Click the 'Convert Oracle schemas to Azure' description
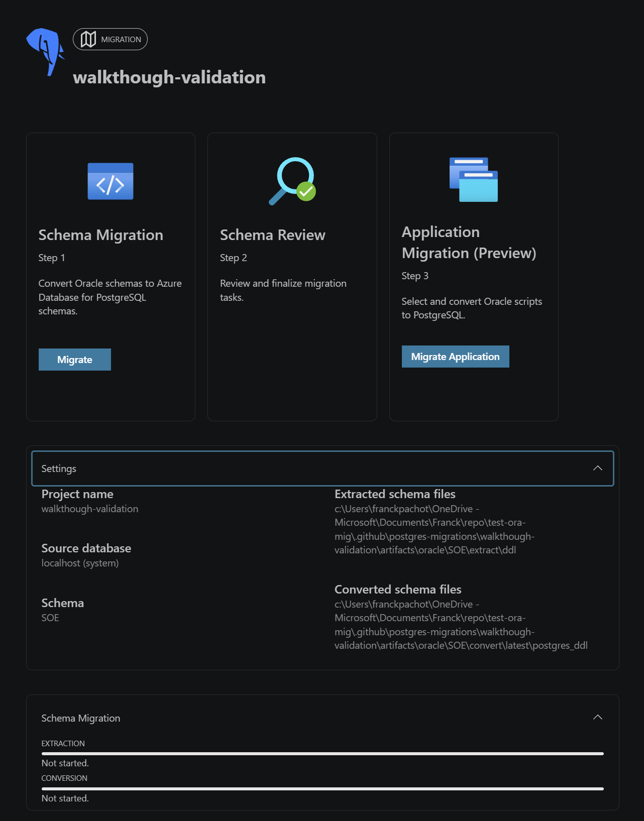 [x=110, y=297]
